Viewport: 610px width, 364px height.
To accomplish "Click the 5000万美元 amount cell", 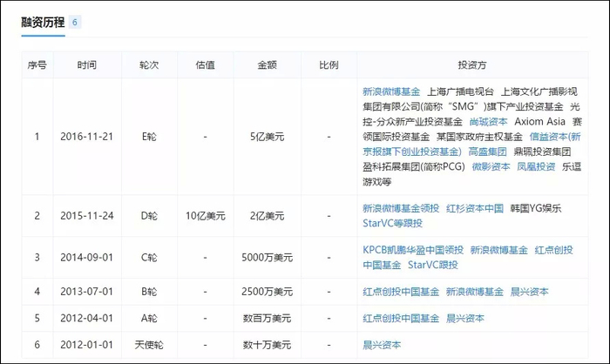I will [x=268, y=258].
